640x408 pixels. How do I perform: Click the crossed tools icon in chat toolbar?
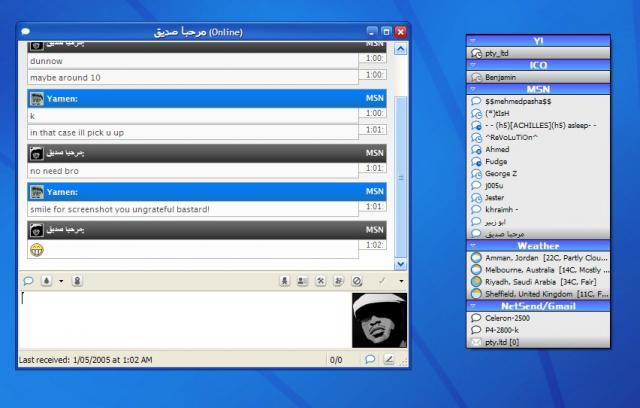tap(320, 281)
